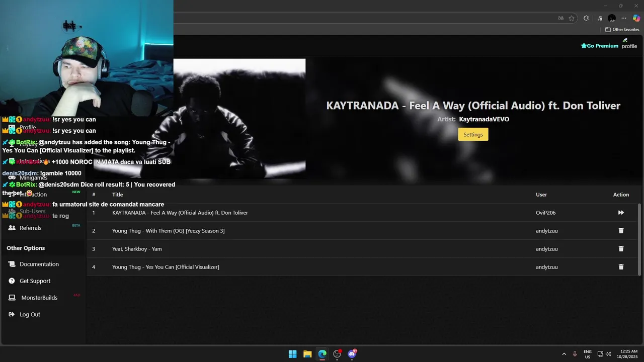Select the Young Thug - With Them (OG) title
The image size is (644, 362).
coord(169,231)
